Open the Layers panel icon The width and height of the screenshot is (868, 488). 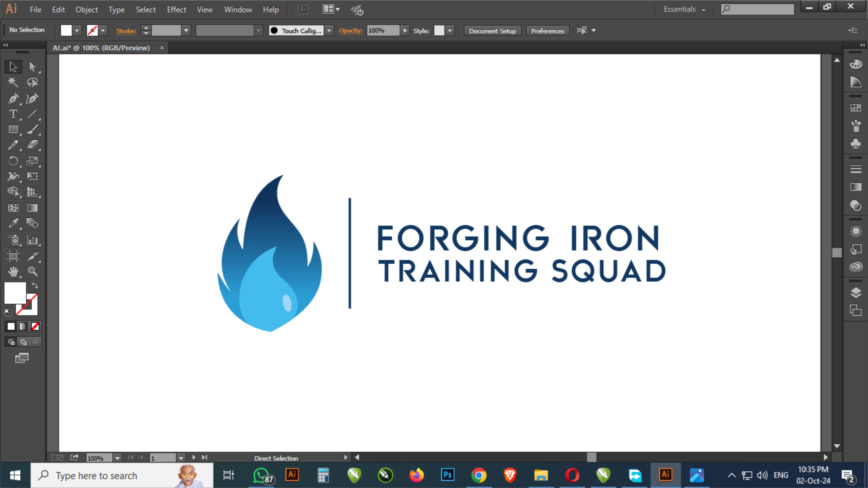pos(856,292)
